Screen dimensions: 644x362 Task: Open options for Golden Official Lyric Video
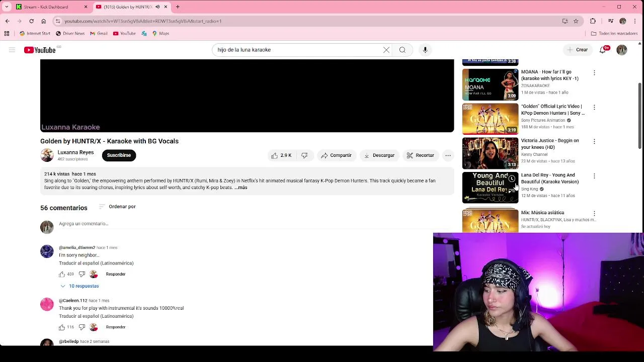coord(594,107)
